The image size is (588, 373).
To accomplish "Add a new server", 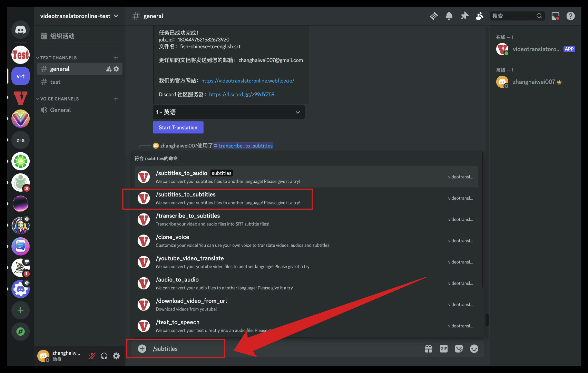I will coord(20,310).
